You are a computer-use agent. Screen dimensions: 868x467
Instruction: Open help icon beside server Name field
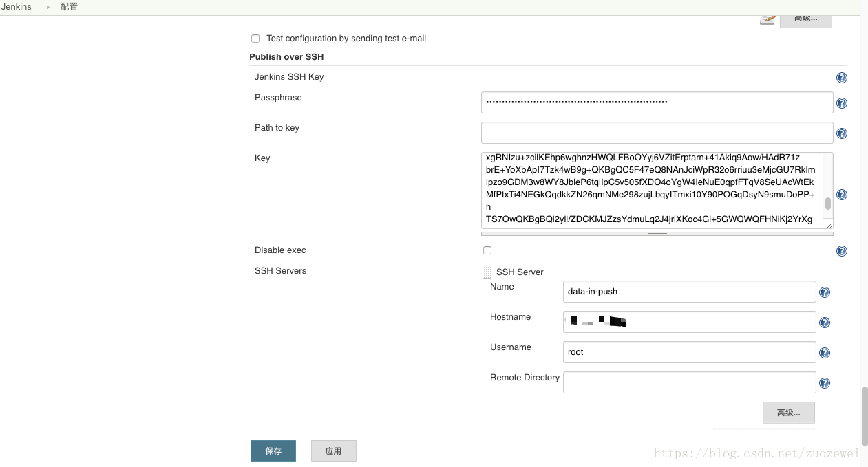tap(824, 292)
